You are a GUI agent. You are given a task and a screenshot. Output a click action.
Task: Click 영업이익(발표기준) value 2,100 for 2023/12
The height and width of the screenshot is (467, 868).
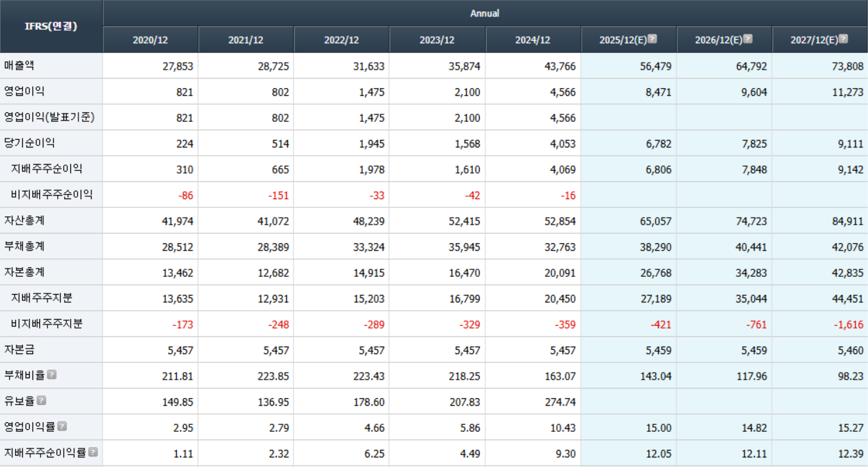pyautogui.click(x=467, y=118)
